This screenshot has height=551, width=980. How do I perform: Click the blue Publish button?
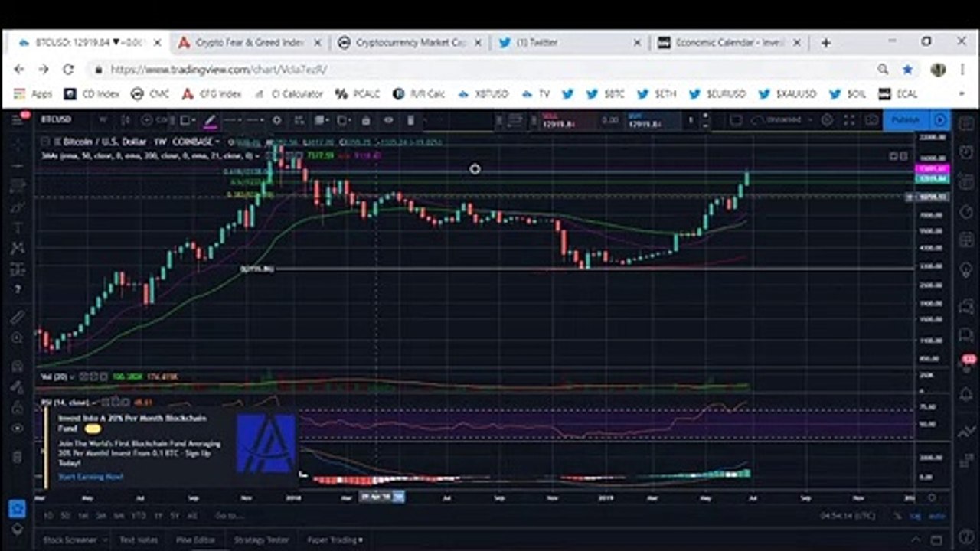906,119
